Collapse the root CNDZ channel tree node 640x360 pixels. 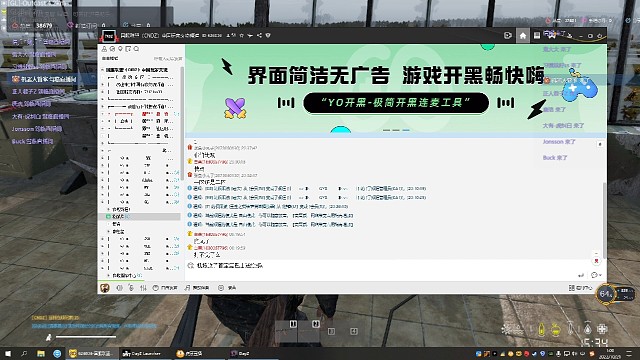point(102,70)
